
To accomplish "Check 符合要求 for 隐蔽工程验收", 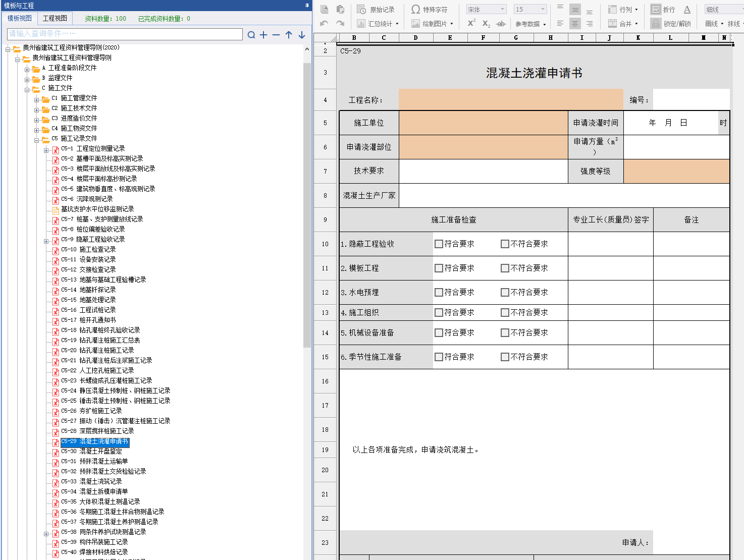I will tap(439, 244).
